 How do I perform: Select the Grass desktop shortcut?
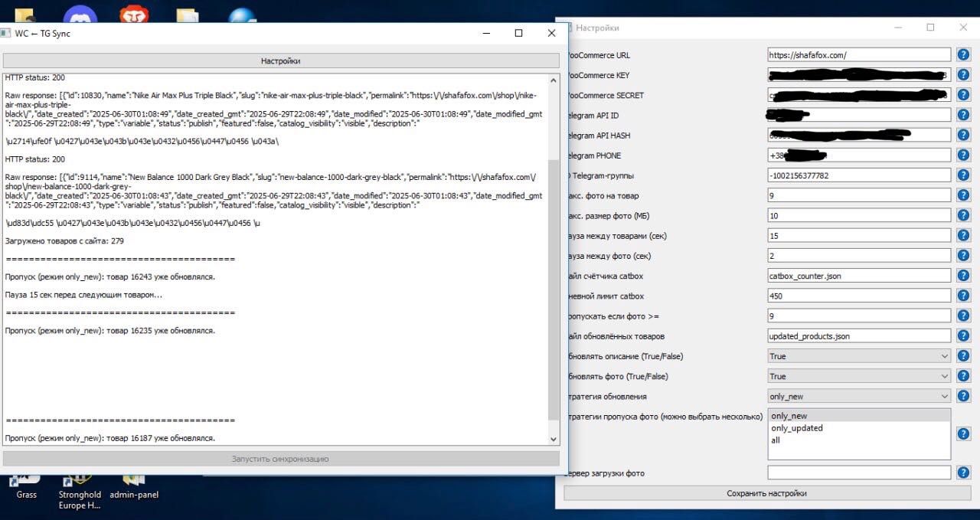pyautogui.click(x=26, y=486)
